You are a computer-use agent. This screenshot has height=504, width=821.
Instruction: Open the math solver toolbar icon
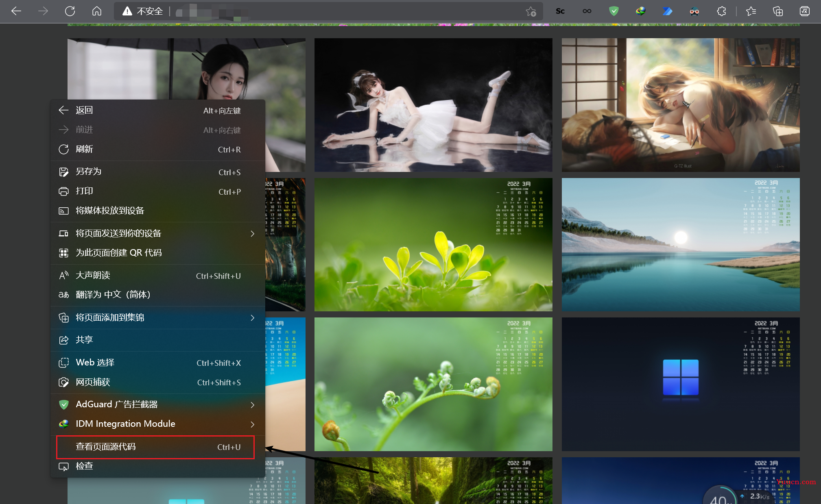[x=805, y=11]
